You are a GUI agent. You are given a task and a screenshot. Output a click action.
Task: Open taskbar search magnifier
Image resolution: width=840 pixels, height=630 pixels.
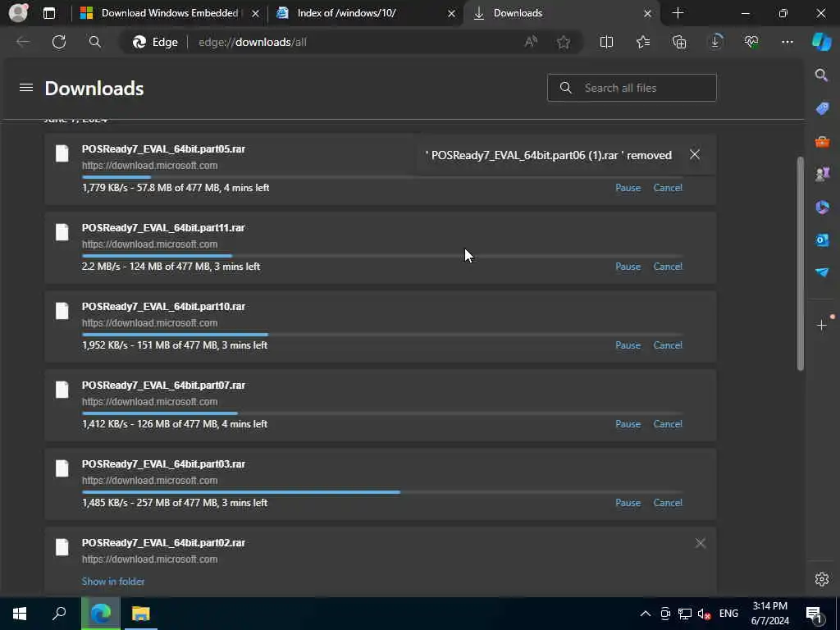[59, 614]
